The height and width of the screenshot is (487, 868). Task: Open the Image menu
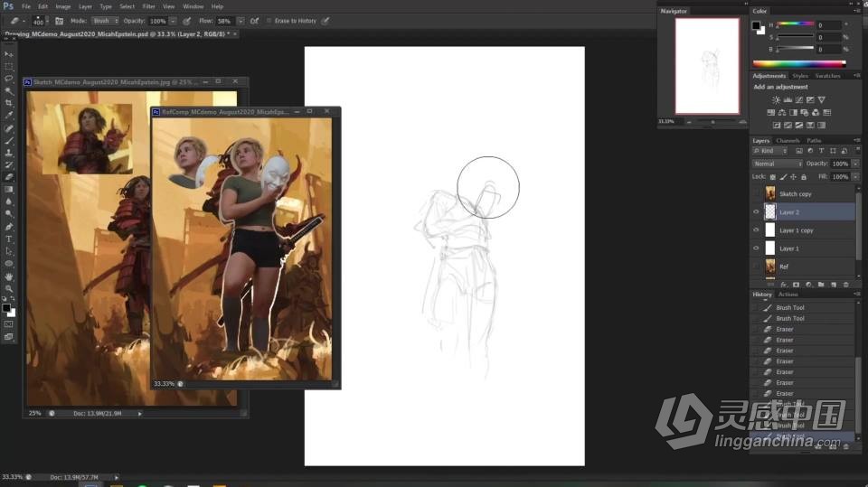tap(63, 6)
